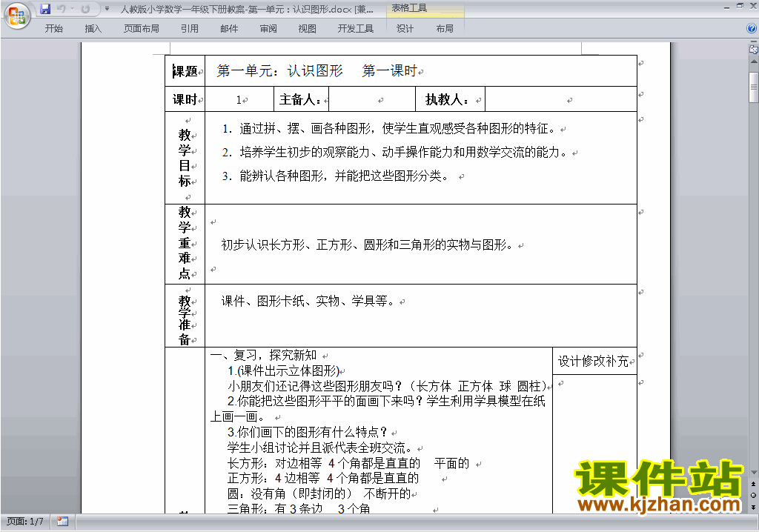Click the Undo arrow in quick access toolbar
Screen dimensions: 759x532
[x=62, y=9]
